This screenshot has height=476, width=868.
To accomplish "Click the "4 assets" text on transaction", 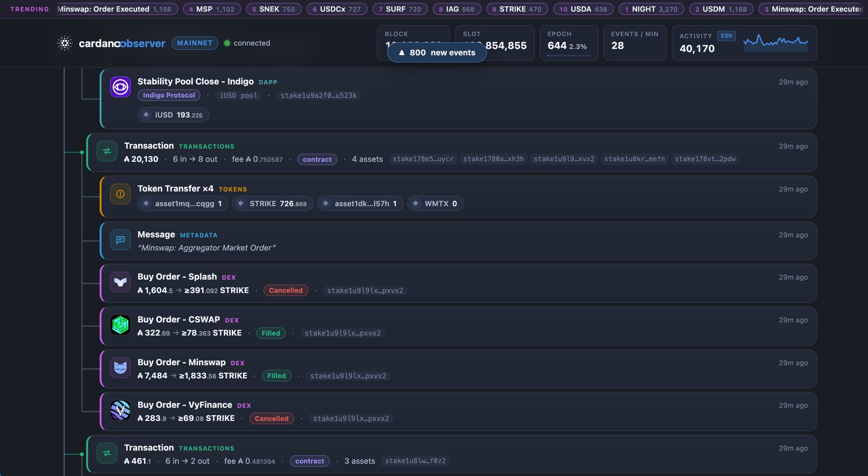I will pyautogui.click(x=367, y=159).
